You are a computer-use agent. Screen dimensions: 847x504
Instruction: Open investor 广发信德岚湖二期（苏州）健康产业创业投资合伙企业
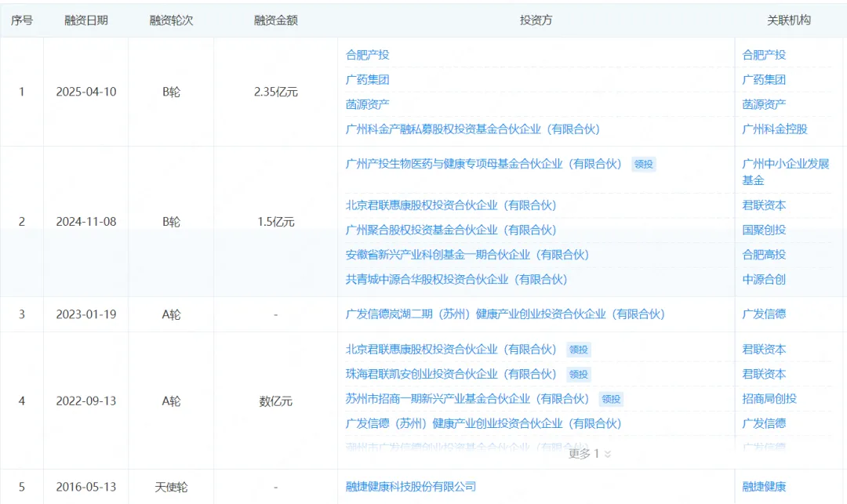click(505, 314)
